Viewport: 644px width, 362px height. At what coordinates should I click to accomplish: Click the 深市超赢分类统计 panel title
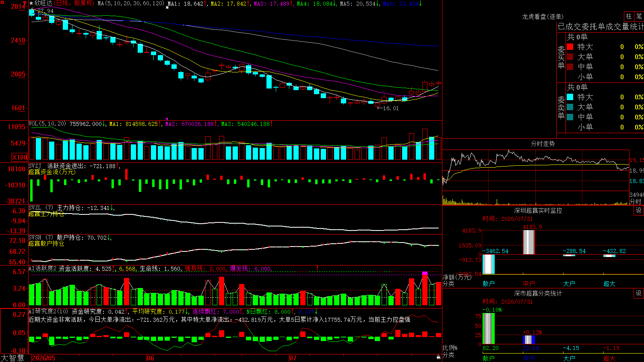(538, 293)
